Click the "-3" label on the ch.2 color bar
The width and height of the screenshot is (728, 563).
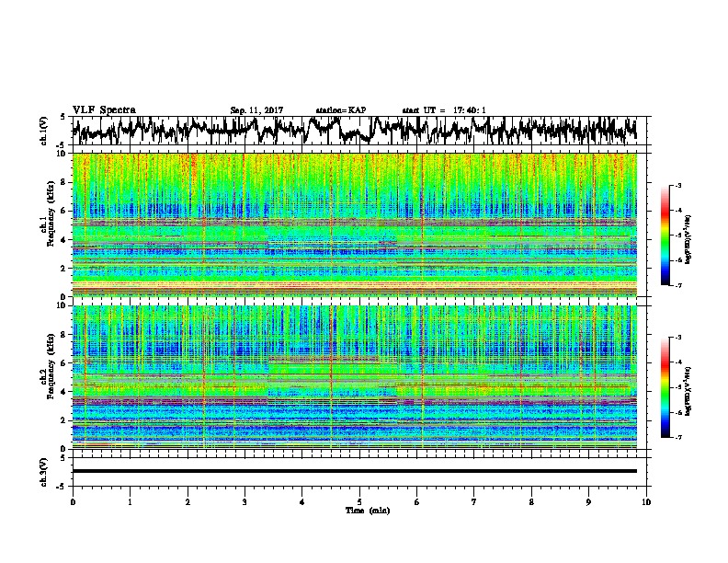pos(677,338)
